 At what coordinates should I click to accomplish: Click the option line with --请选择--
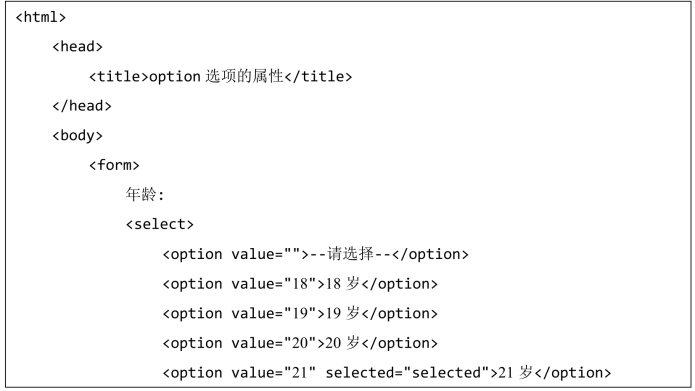[316, 254]
